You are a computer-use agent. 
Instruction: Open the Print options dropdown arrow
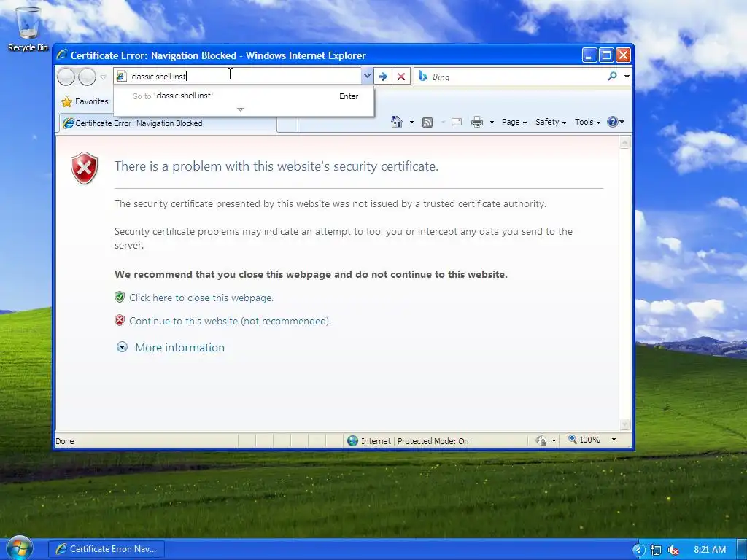point(492,122)
